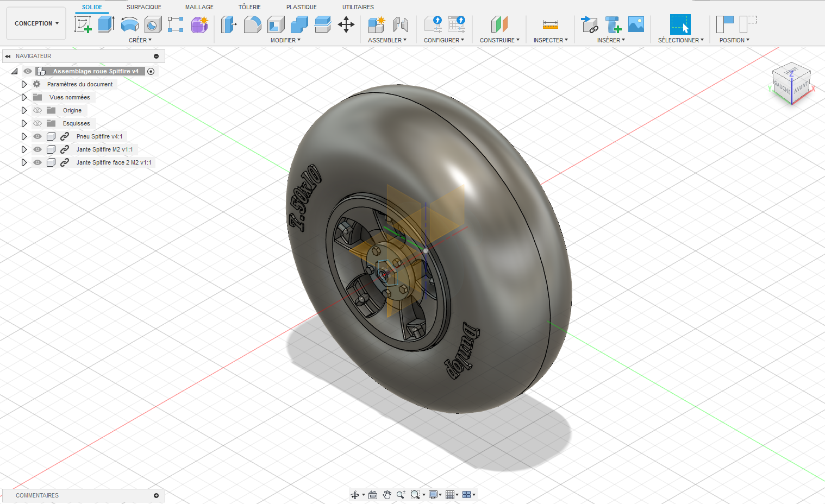Select the Press Pull tool in Modifier
Screen dimensions: 825x504
coord(229,24)
